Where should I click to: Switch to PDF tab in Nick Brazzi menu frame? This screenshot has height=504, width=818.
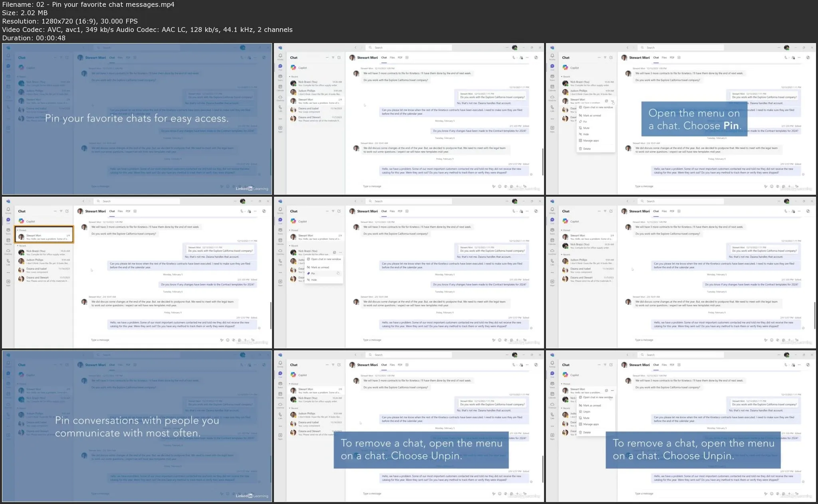pyautogui.click(x=400, y=211)
